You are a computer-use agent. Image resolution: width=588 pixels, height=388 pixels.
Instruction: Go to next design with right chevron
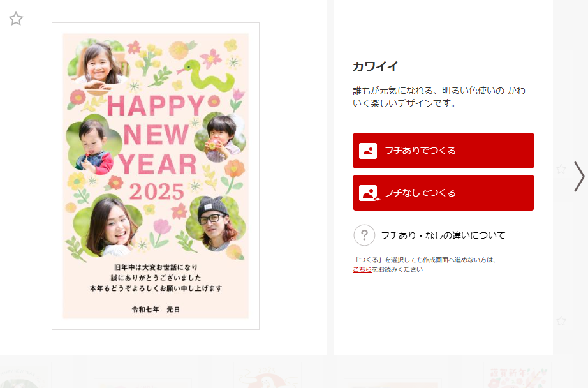[579, 176]
